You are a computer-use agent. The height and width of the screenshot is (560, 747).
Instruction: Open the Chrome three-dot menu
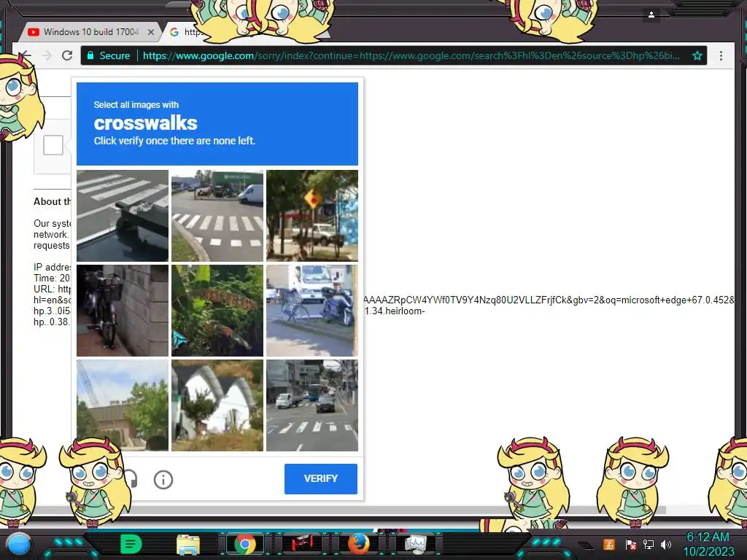pyautogui.click(x=721, y=55)
